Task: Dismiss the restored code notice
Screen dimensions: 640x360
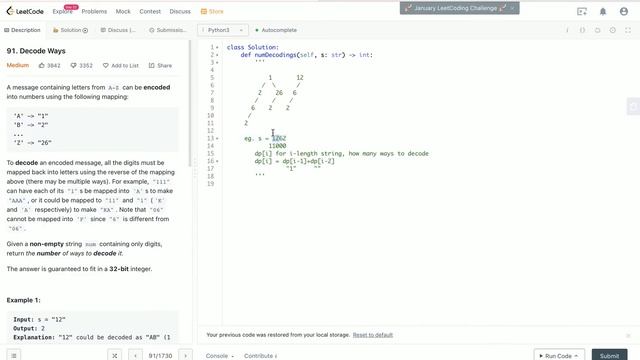Action: [x=628, y=336]
